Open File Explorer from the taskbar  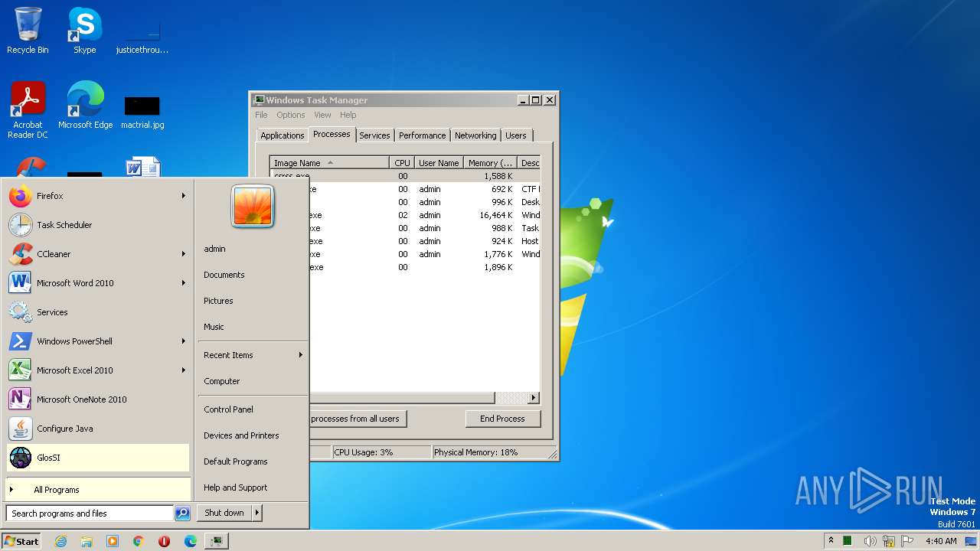87,541
